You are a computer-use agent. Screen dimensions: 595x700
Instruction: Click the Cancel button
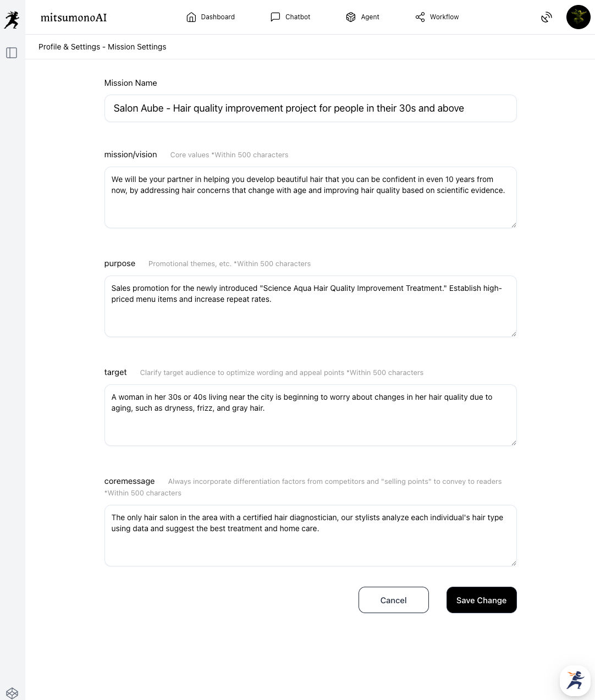[x=393, y=600]
